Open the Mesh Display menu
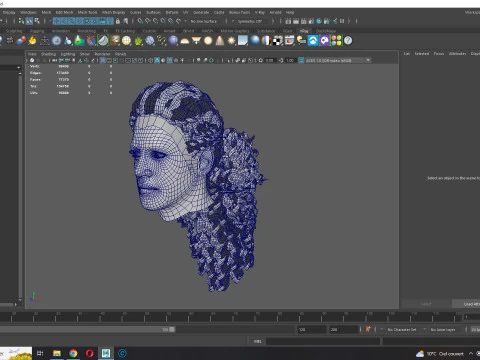The width and height of the screenshot is (480, 360). pyautogui.click(x=113, y=12)
